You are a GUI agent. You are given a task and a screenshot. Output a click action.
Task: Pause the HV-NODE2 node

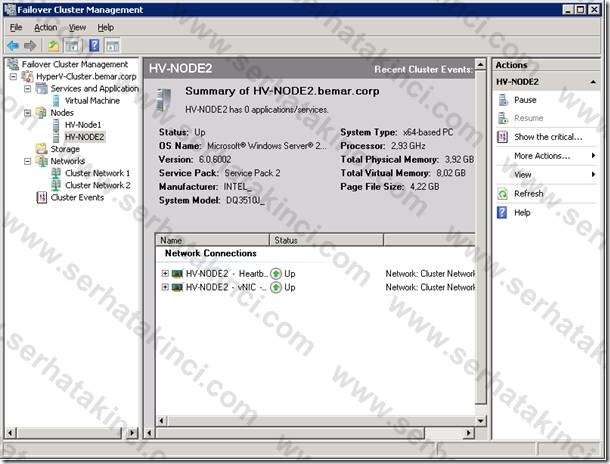click(525, 100)
